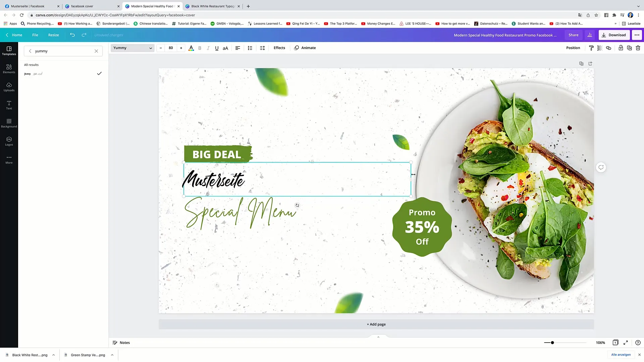Image resolution: width=644 pixels, height=362 pixels.
Task: Click the Animate button in toolbar
Action: [x=308, y=48]
